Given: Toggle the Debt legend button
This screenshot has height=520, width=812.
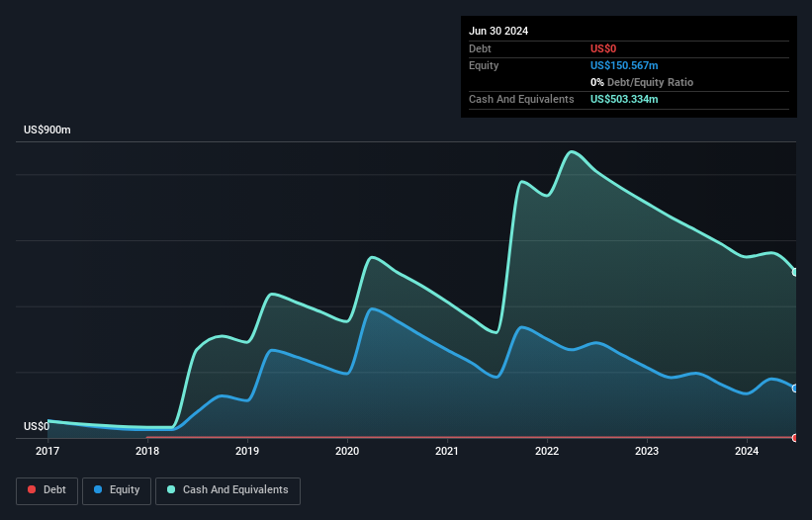Looking at the screenshot, I should 47,490.
